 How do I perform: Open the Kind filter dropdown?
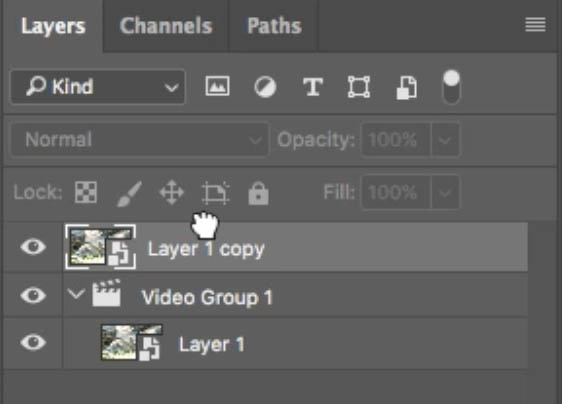pos(98,87)
